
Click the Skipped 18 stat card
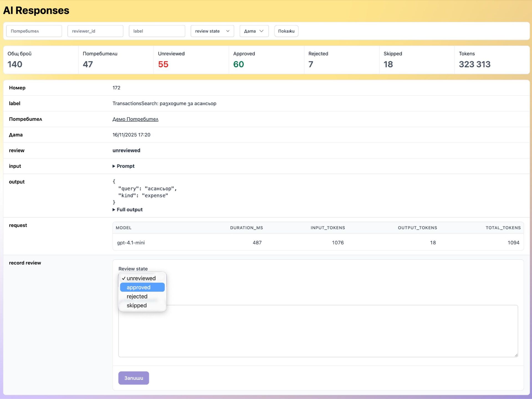pyautogui.click(x=417, y=60)
